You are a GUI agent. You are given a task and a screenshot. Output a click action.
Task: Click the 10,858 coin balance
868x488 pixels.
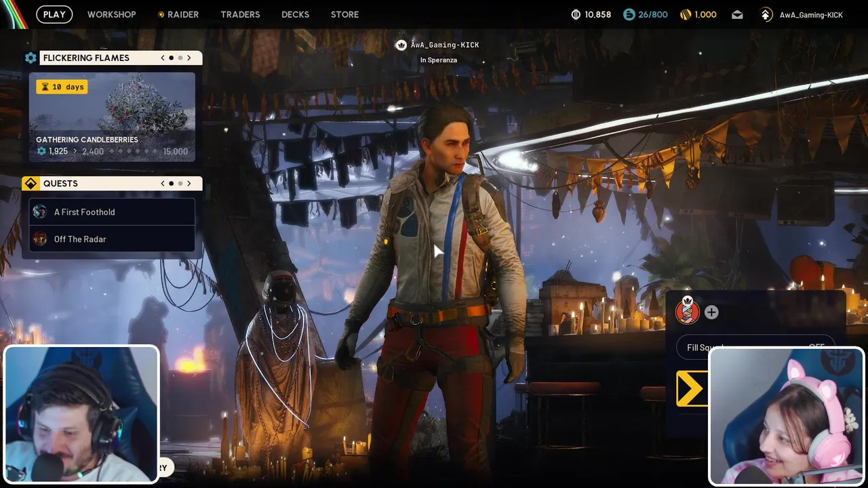(598, 15)
